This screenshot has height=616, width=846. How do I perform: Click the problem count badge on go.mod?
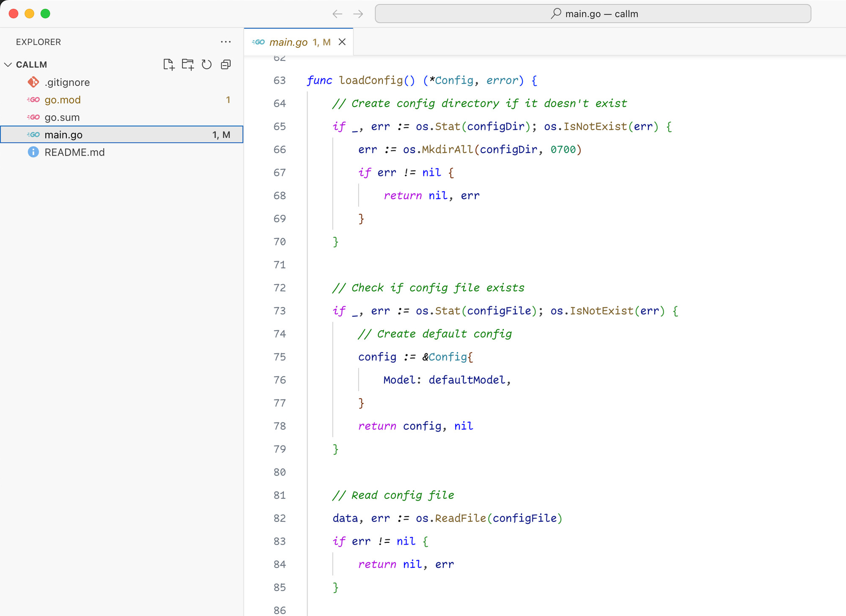[x=228, y=100]
